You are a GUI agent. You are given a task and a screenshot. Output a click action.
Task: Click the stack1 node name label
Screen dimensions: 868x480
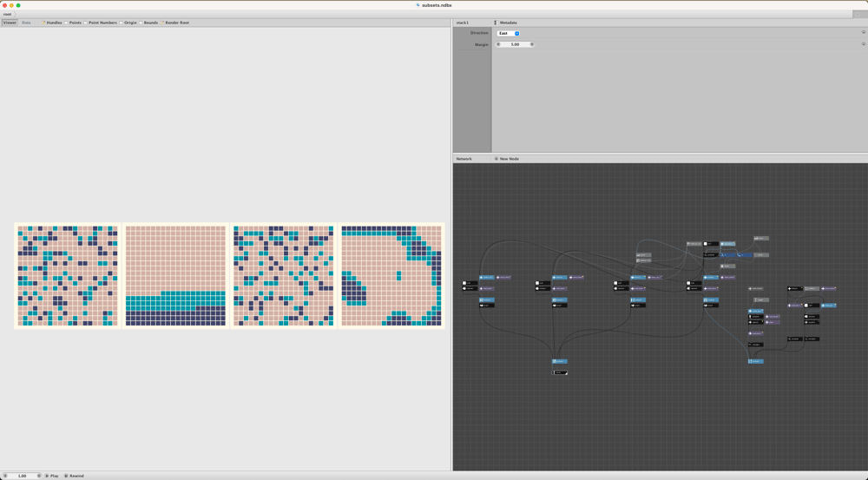pyautogui.click(x=463, y=23)
